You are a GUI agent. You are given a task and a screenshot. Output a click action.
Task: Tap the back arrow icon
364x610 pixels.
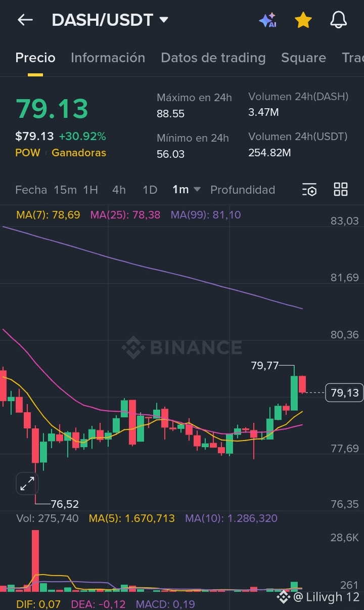click(x=25, y=20)
